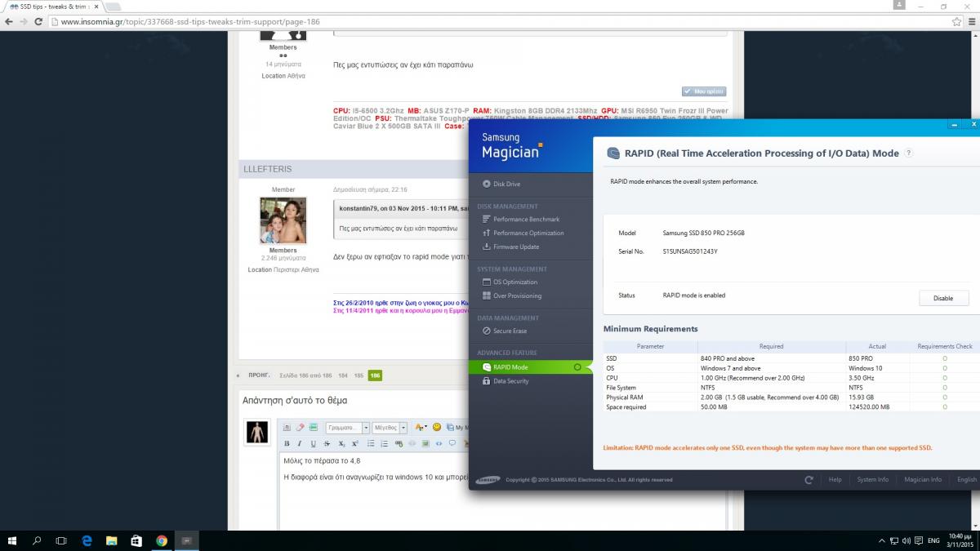This screenshot has height=551, width=980.
Task: Click the Data Security icon
Action: [487, 381]
